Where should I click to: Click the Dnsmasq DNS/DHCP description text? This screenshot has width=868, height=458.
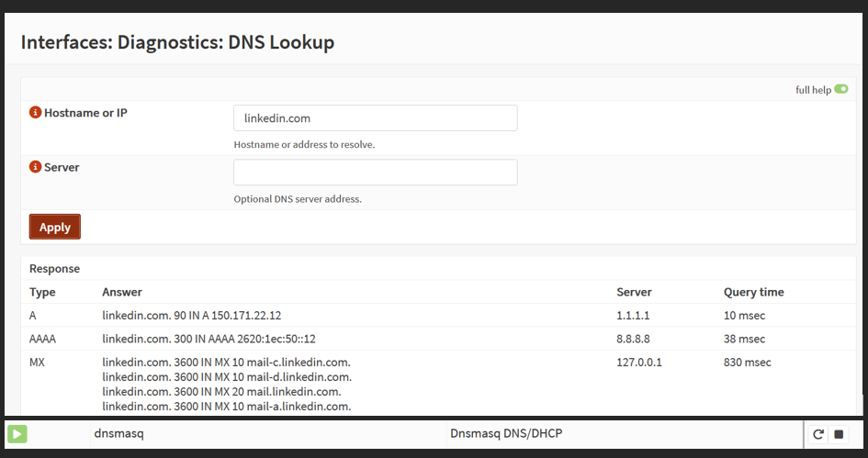pos(506,433)
